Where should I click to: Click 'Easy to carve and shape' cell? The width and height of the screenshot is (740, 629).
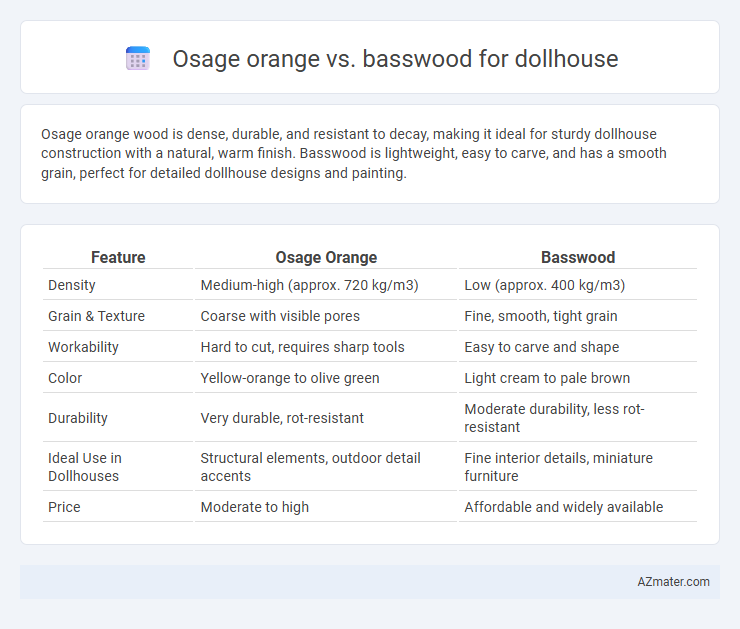(x=541, y=347)
